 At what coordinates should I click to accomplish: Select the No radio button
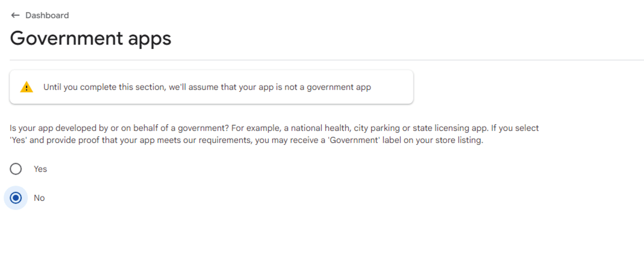pos(16,198)
